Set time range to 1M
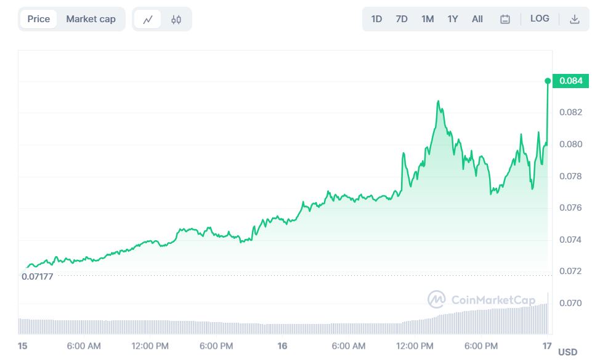This screenshot has width=600, height=364. (428, 19)
